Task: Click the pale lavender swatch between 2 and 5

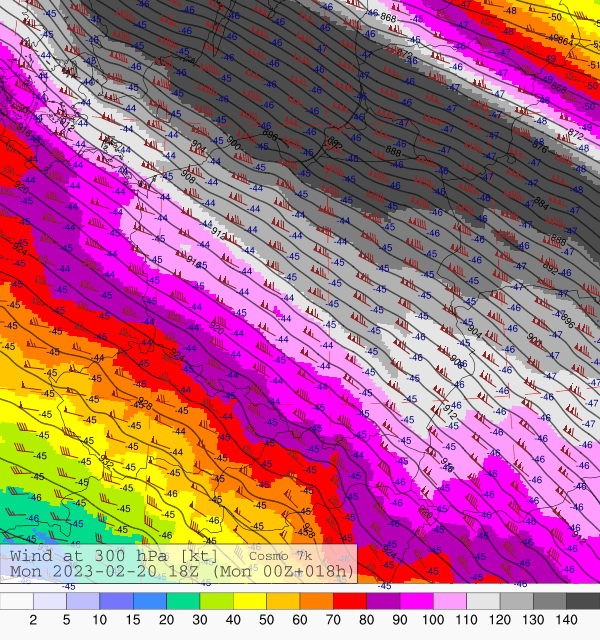Action: pyautogui.click(x=50, y=601)
